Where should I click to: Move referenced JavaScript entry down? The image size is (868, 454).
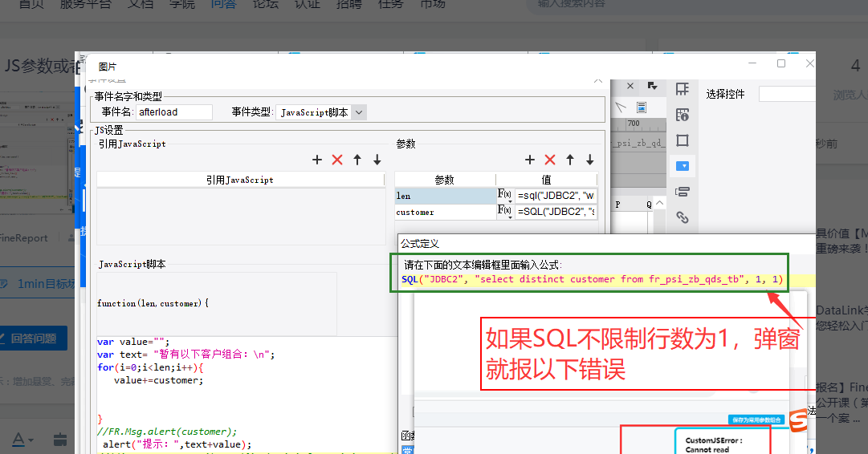[x=377, y=160]
